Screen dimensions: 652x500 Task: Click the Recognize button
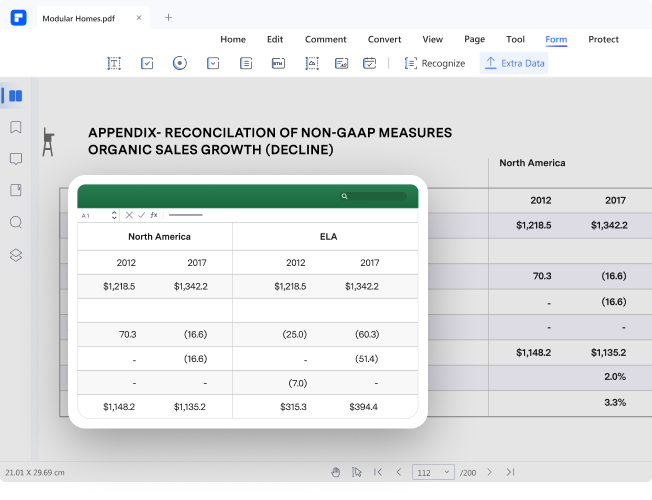pos(434,63)
